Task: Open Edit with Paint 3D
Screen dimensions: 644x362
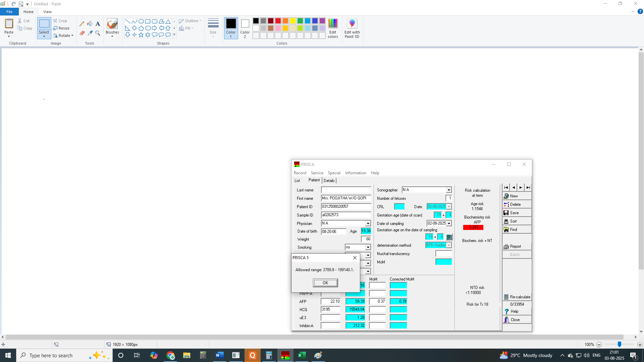Action: tap(352, 28)
